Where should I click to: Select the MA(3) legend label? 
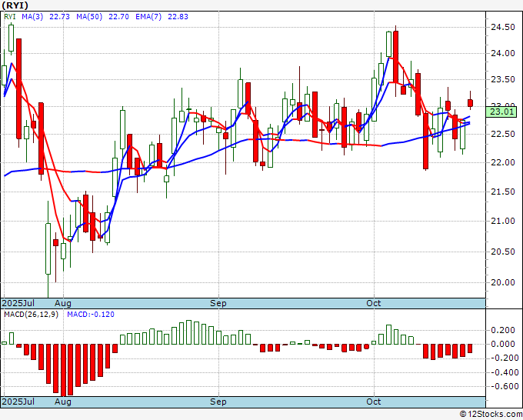(x=32, y=17)
